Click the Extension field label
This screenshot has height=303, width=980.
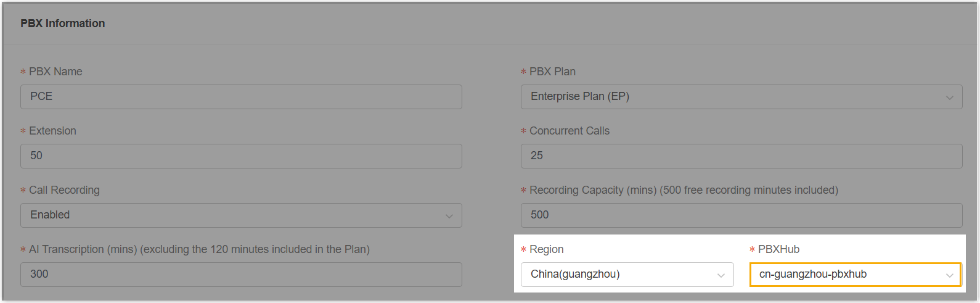pos(52,131)
